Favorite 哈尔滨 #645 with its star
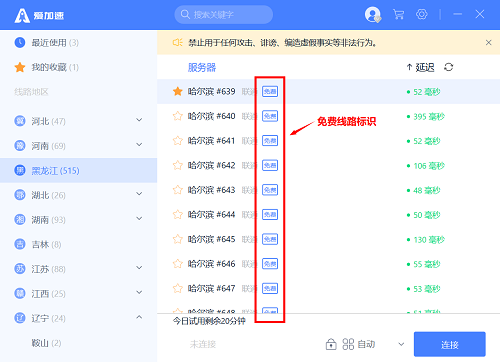 [x=178, y=239]
